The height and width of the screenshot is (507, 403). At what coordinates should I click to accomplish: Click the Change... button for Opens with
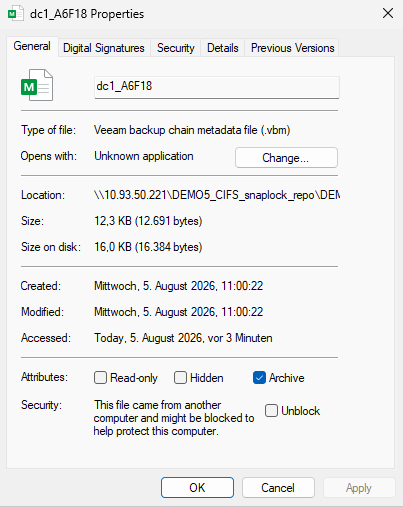click(286, 158)
